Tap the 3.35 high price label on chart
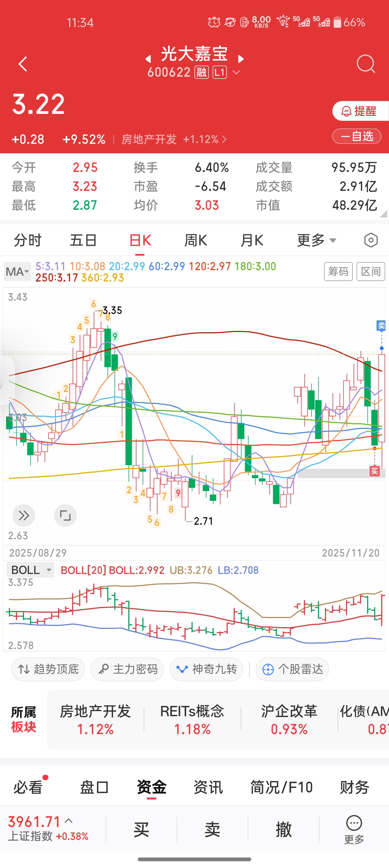Viewport: 389px width, 868px height. click(112, 310)
